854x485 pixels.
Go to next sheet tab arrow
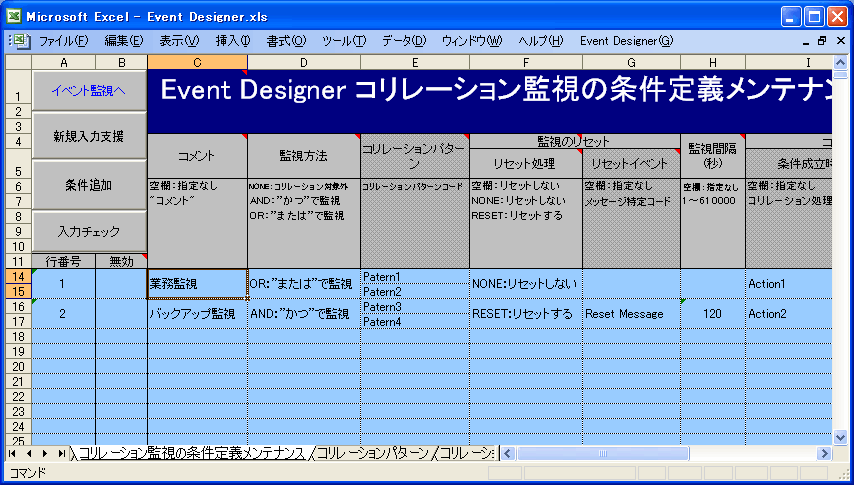(x=45, y=453)
